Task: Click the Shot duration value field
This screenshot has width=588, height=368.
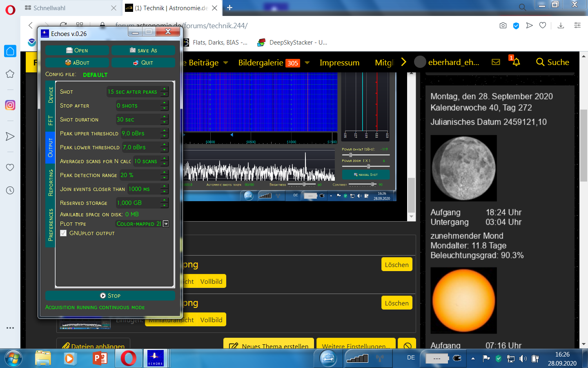Action: coord(142,119)
